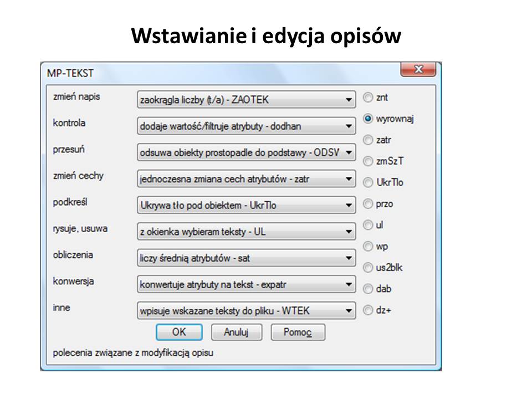Choose the zatr radio button

click(368, 140)
